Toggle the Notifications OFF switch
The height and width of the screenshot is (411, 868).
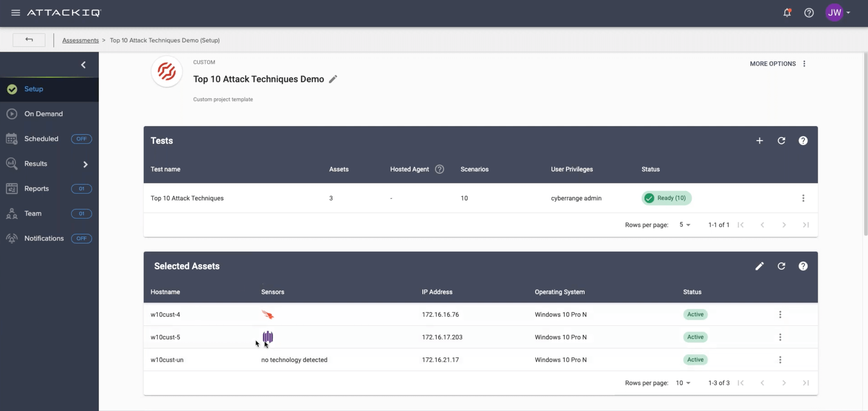click(81, 238)
